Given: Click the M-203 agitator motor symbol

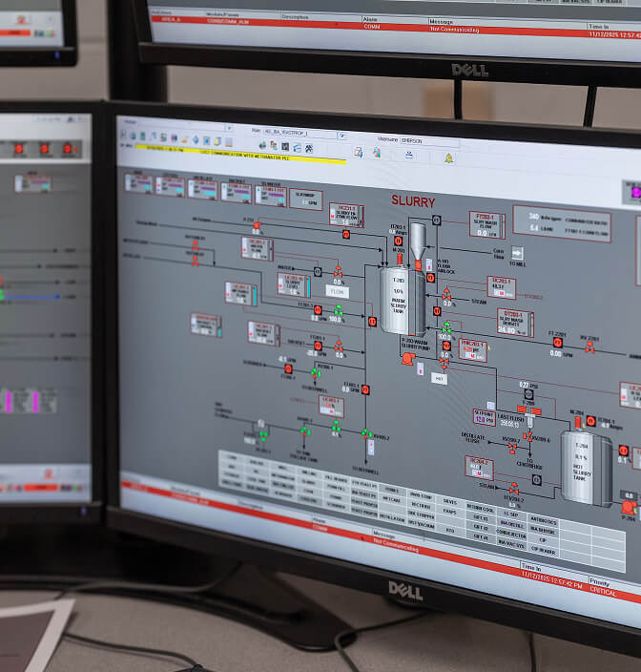Looking at the screenshot, I should [x=400, y=259].
